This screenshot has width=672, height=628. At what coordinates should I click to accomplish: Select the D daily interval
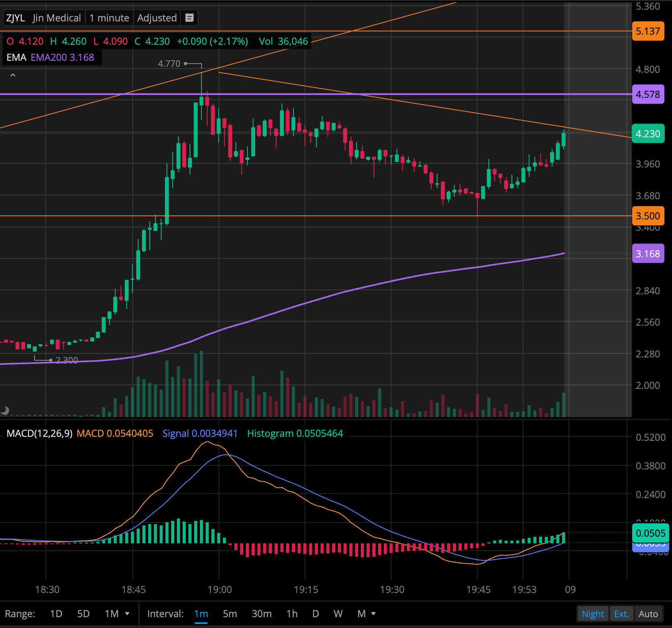(315, 614)
